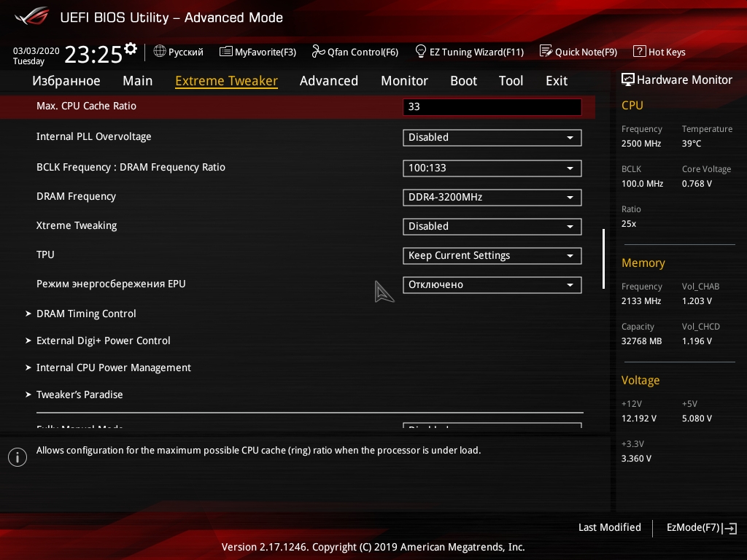Go to the Exit tab
Viewport: 747px width, 560px height.
click(x=557, y=80)
